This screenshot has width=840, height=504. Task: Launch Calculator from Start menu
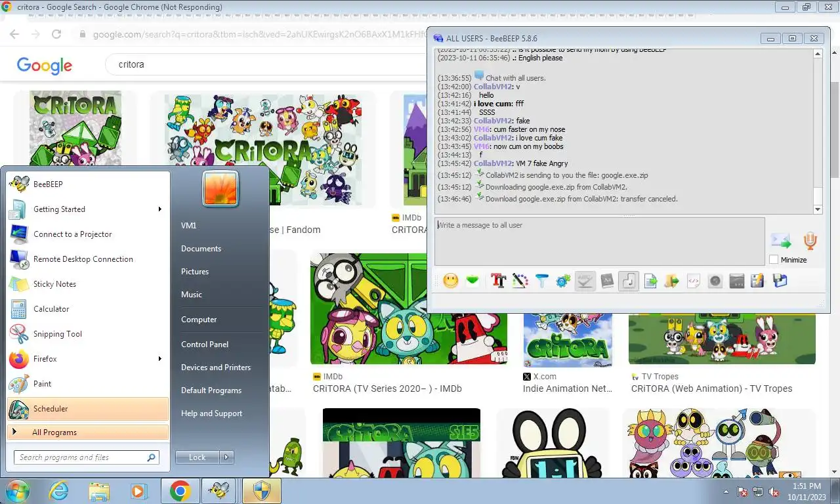88,309
